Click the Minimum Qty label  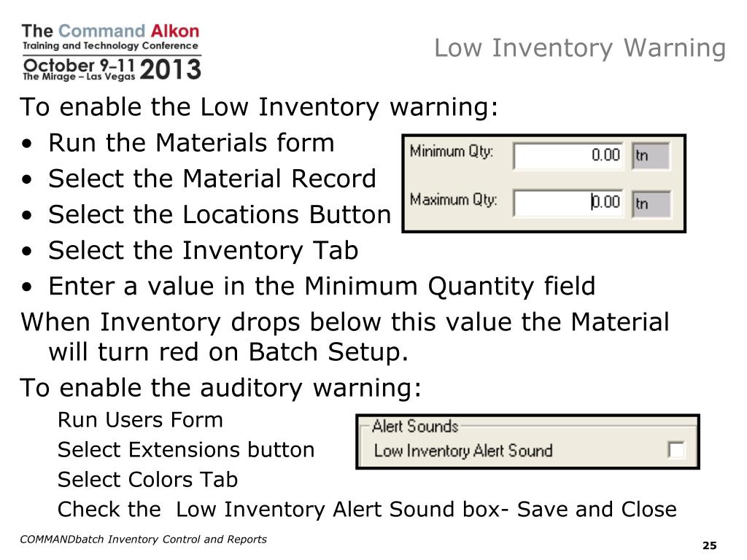tap(452, 152)
